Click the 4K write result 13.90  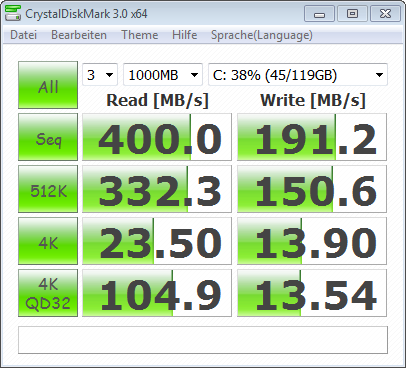312,241
